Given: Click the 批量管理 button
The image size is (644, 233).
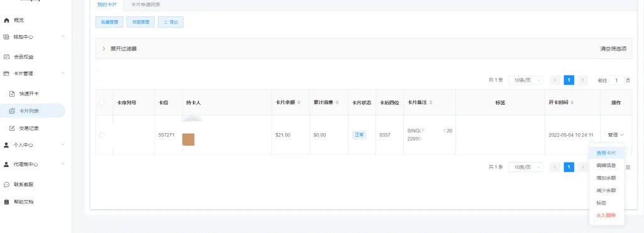Looking at the screenshot, I should coord(109,22).
